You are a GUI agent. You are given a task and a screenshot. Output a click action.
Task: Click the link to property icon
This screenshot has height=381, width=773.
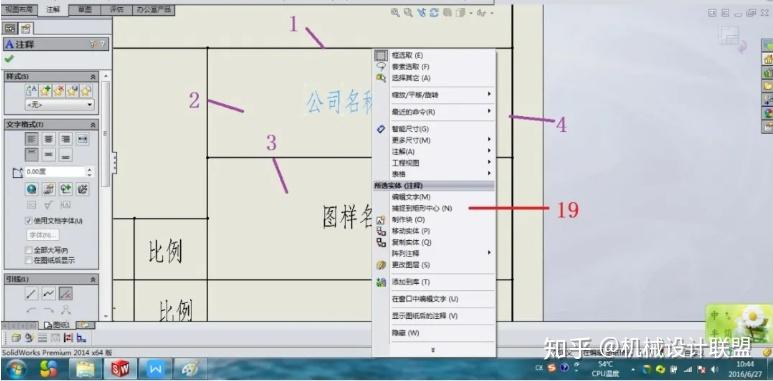(48, 189)
